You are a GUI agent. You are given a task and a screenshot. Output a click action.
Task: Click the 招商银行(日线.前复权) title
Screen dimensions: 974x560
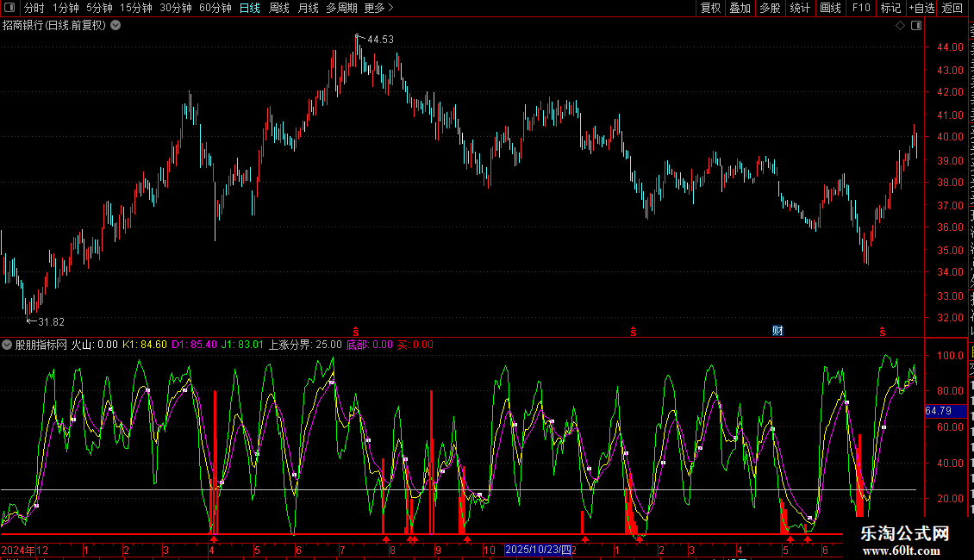(54, 26)
